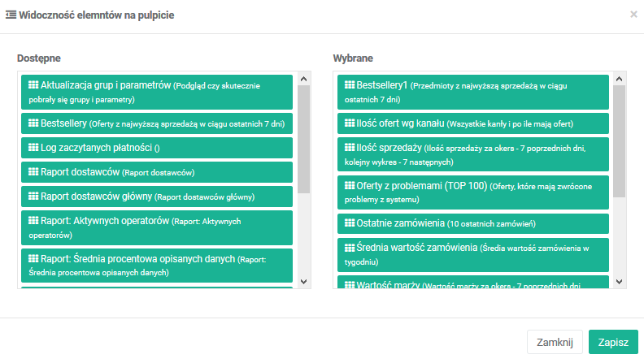Click grid icon beside Log zaczytanych płatności
The width and height of the screenshot is (644, 363).
[x=33, y=148]
